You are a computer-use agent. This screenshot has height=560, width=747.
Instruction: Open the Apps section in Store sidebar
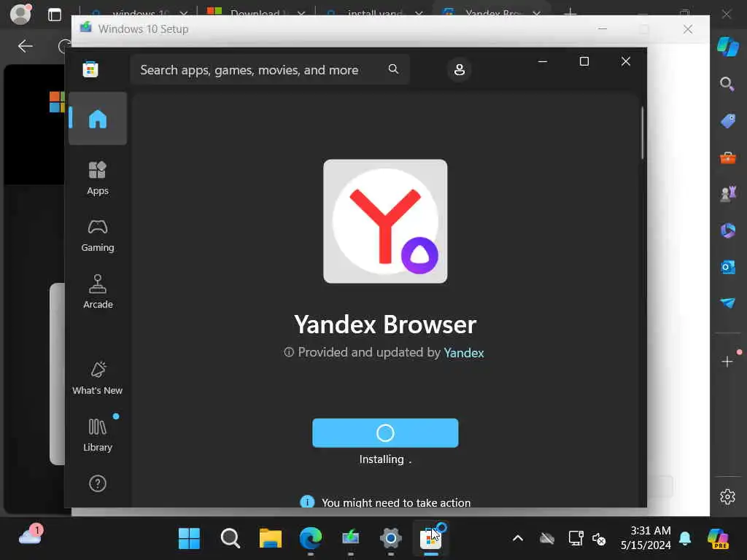coord(98,179)
